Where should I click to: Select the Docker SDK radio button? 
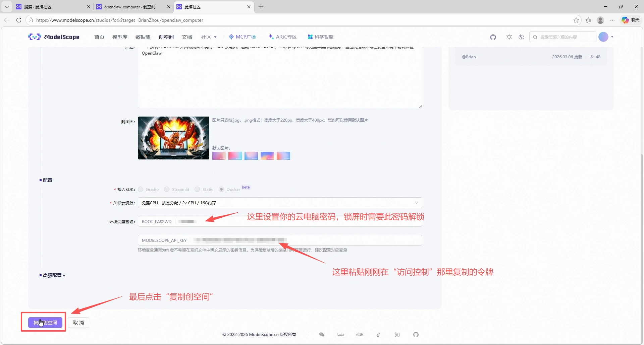coord(221,190)
